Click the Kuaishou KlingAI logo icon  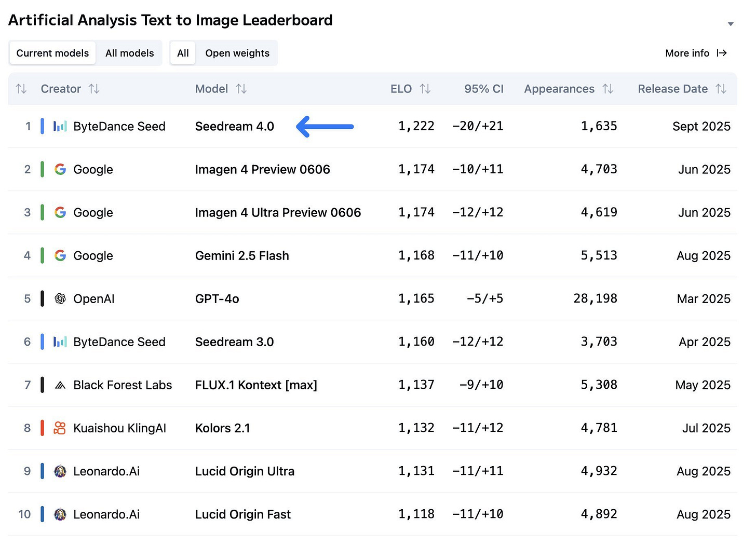(60, 428)
